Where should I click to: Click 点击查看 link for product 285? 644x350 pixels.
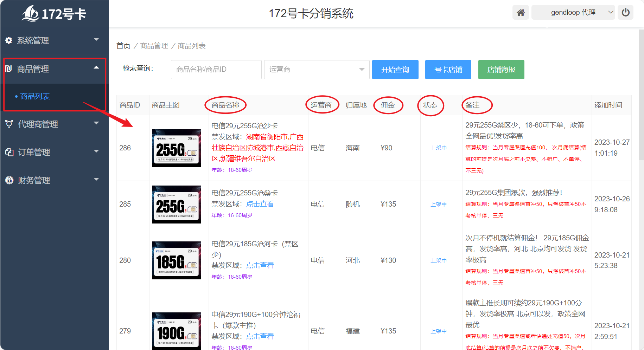(260, 204)
